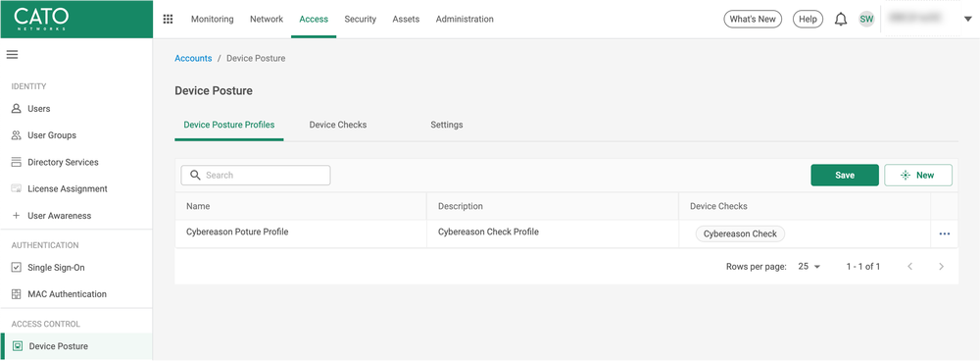The image size is (980, 361).
Task: Click the New profile button
Action: click(x=918, y=176)
